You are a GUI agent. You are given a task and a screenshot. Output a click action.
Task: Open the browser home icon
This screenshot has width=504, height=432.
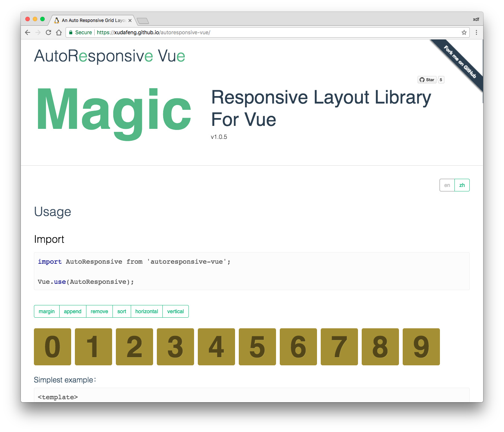tap(59, 32)
